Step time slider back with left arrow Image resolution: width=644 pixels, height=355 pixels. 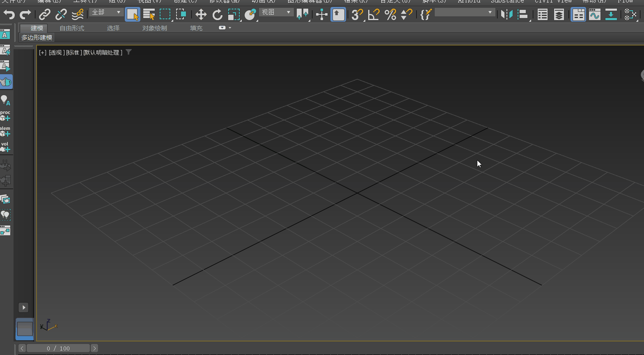22,348
